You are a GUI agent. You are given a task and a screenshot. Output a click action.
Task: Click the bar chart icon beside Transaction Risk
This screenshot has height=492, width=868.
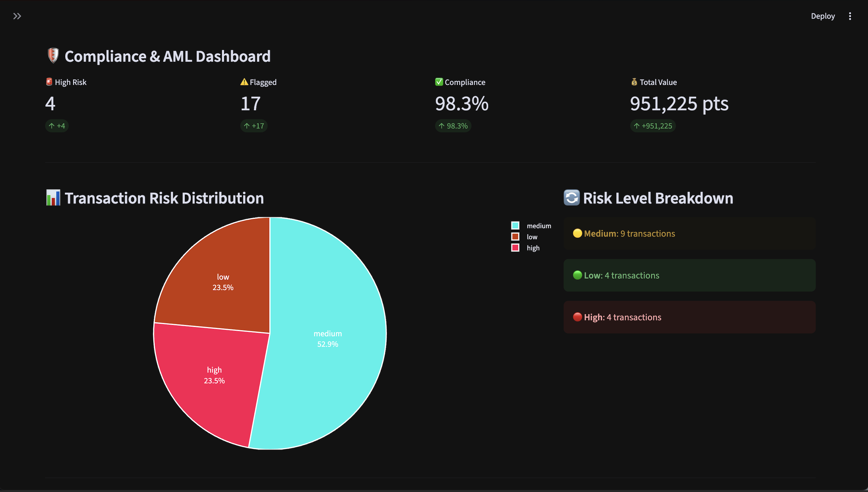[x=53, y=198]
